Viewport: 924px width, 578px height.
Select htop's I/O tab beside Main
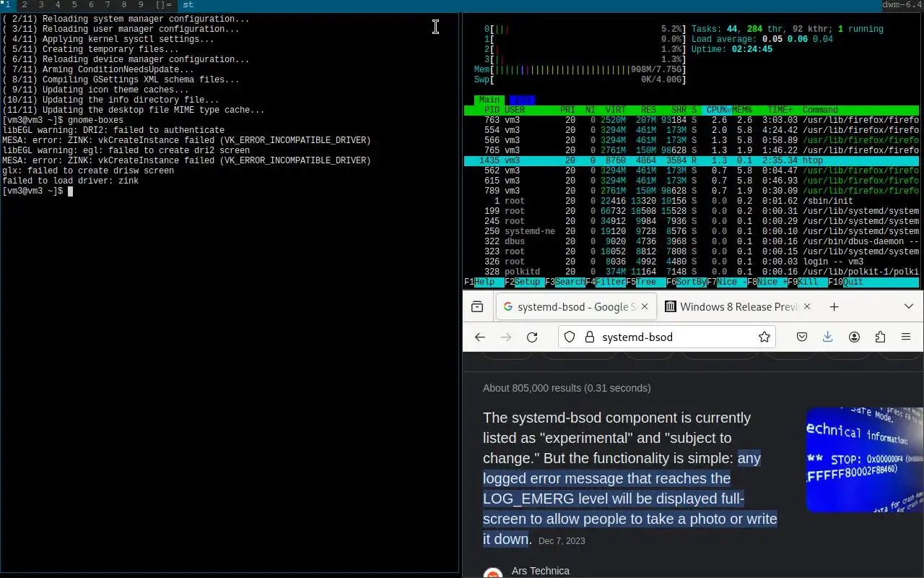click(522, 100)
